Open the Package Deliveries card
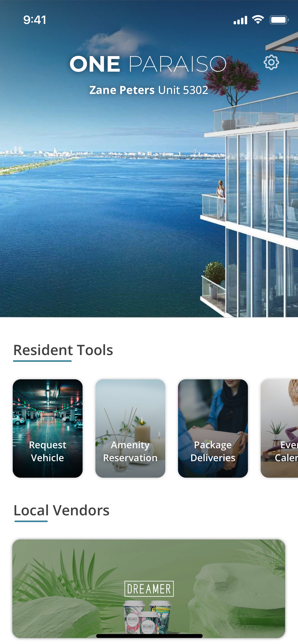Image resolution: width=298 pixels, height=644 pixels. [213, 428]
